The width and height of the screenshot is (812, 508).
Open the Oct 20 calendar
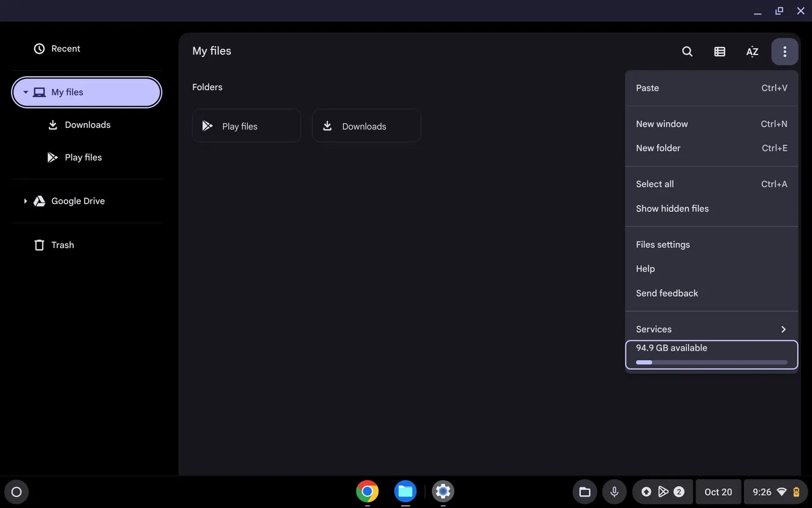click(718, 492)
